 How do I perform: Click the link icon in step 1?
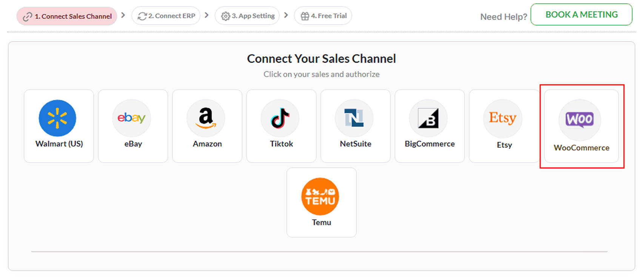[x=28, y=17]
